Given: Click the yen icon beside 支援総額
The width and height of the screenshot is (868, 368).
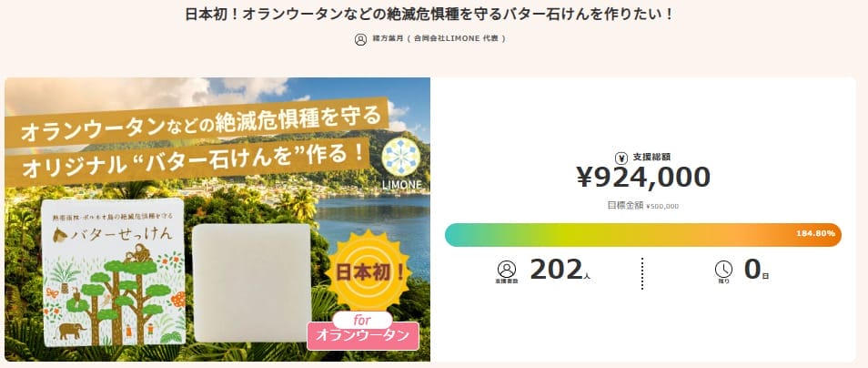Looking at the screenshot, I should pos(621,157).
